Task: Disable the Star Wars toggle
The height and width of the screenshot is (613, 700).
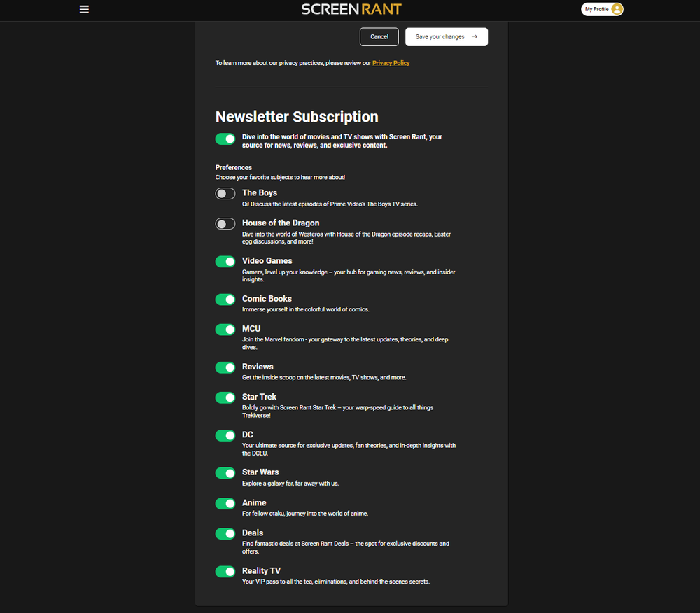Action: click(x=225, y=473)
